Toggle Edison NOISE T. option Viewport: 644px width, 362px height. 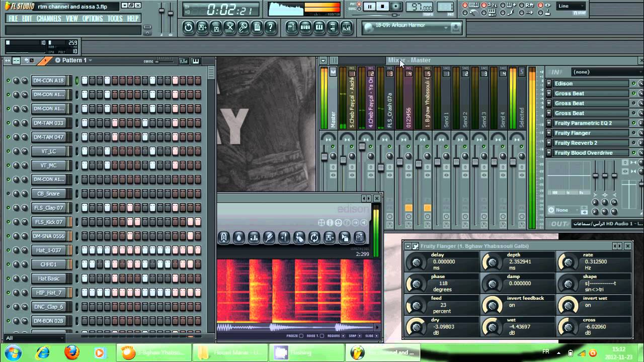(x=322, y=336)
